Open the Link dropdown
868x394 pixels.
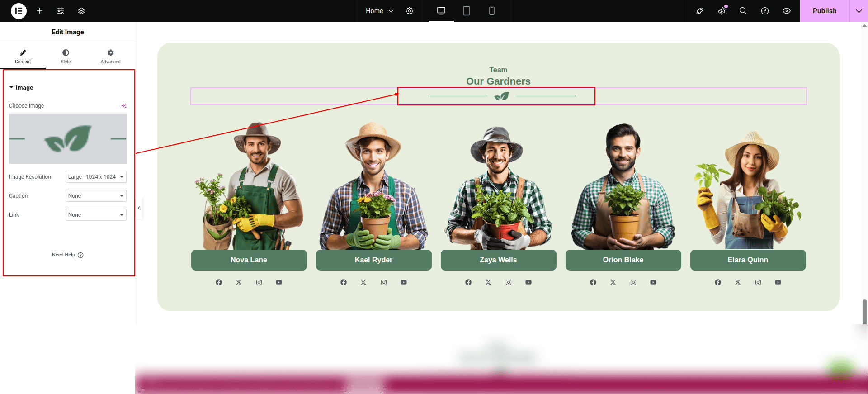pos(96,215)
